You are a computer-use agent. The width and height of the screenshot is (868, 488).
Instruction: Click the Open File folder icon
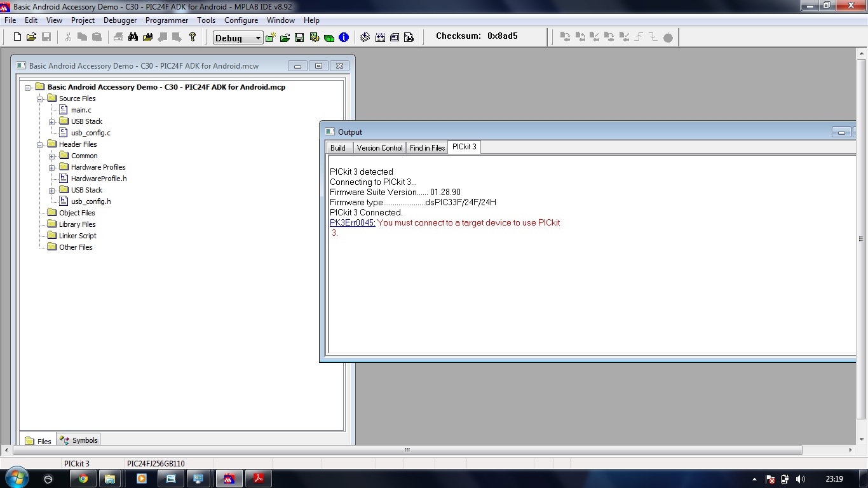pos(31,37)
